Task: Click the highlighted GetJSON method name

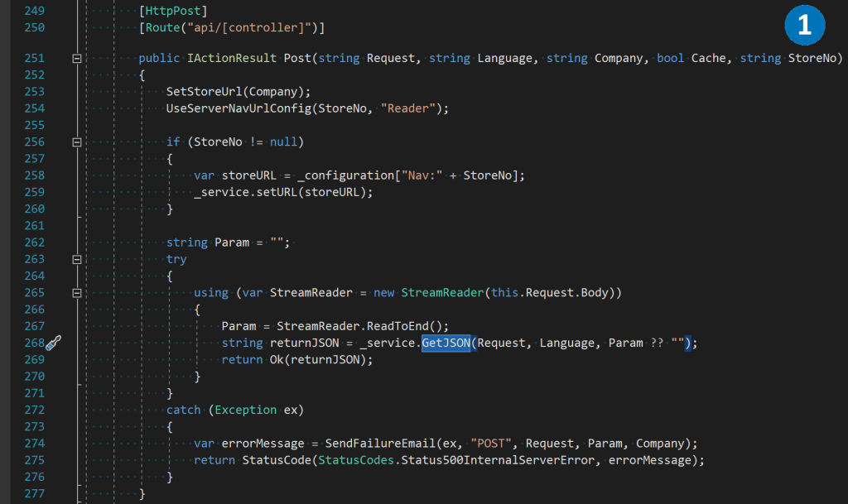Action: pos(446,343)
